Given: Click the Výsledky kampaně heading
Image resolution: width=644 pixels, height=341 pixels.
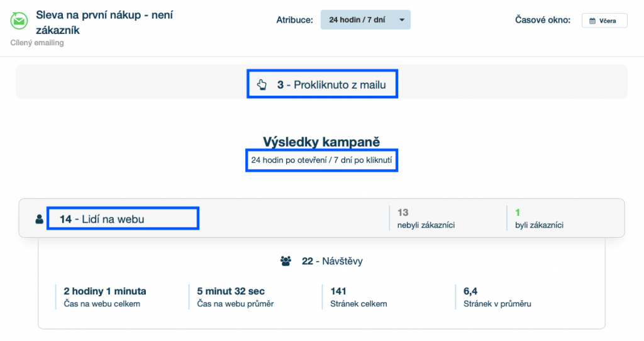Looking at the screenshot, I should [x=321, y=143].
